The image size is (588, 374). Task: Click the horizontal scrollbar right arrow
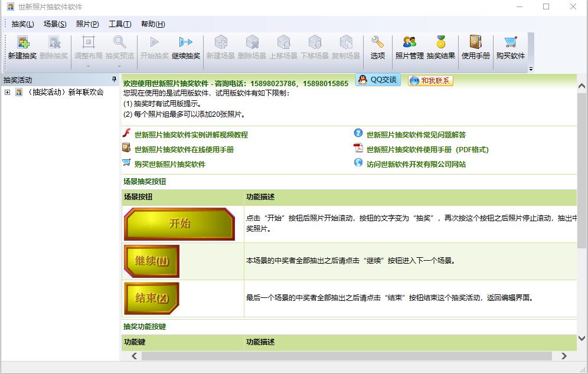(x=564, y=356)
